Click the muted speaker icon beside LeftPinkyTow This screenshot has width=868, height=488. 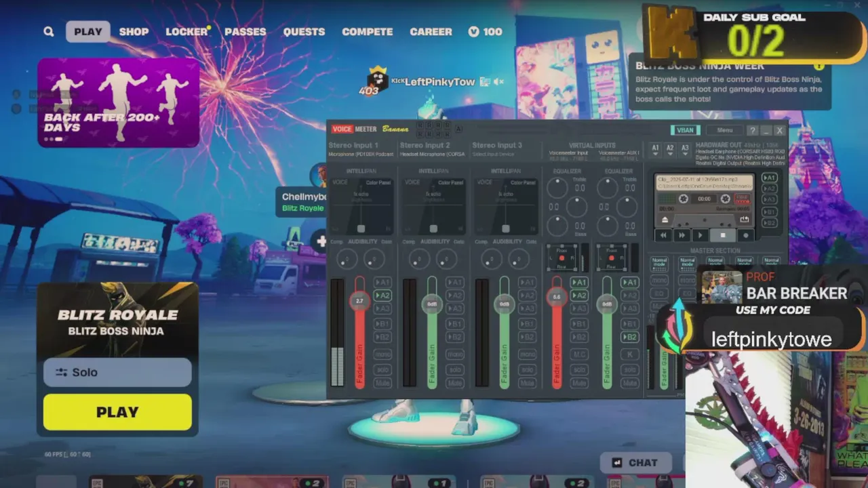coord(499,82)
